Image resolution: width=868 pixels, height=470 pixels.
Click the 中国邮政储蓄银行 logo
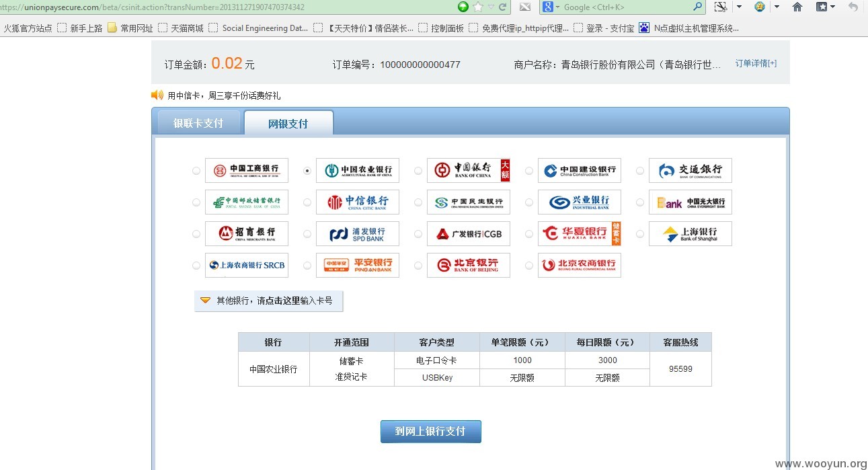pos(247,202)
